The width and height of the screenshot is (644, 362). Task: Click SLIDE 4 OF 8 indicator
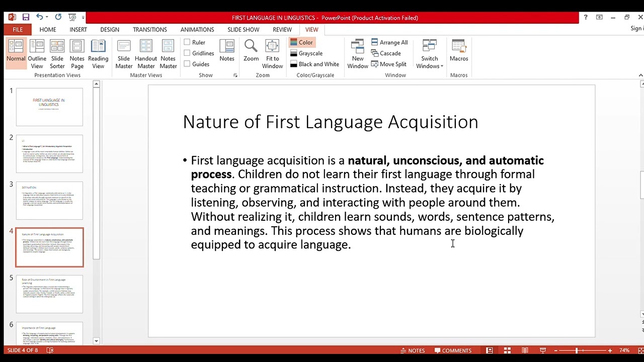pos(23,350)
